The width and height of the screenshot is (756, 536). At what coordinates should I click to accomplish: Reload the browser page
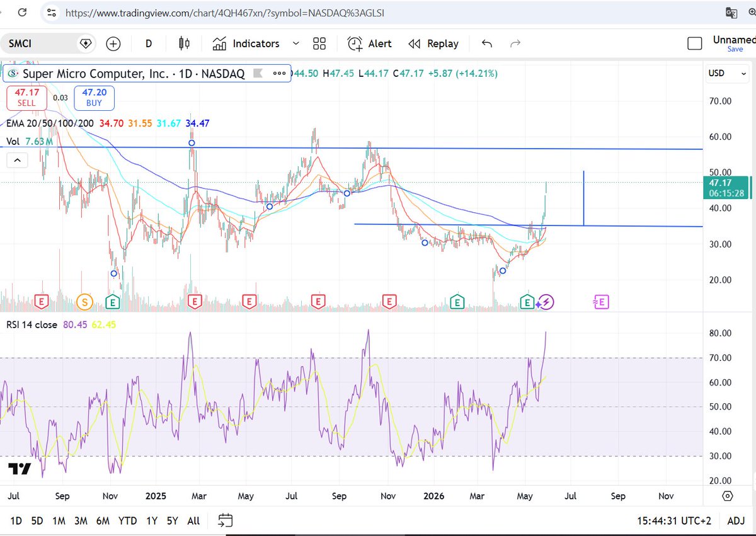coord(22,12)
